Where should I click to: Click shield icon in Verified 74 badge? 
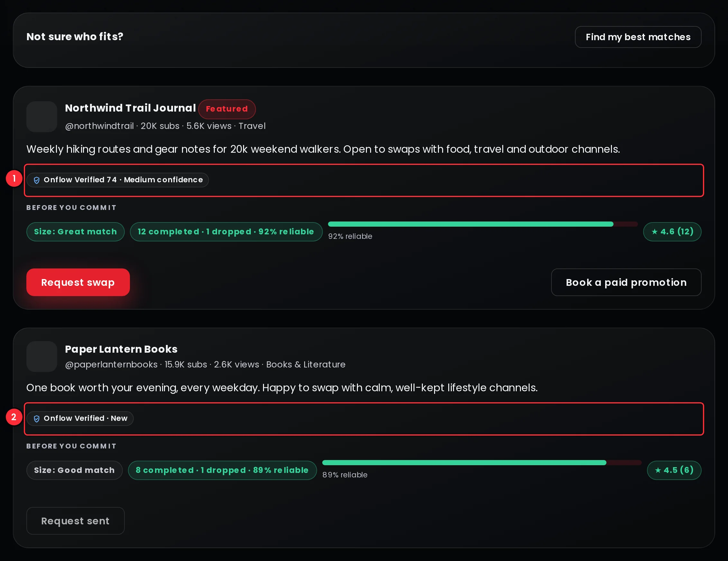click(37, 180)
